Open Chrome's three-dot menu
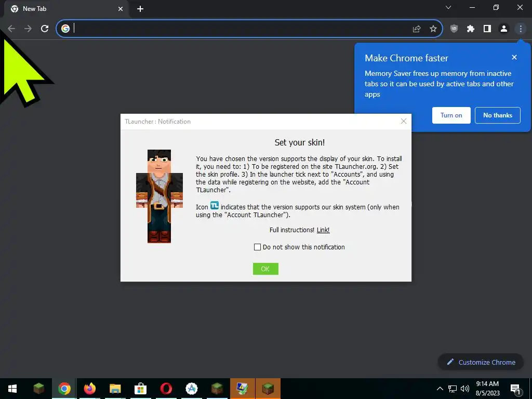Image resolution: width=532 pixels, height=399 pixels. [x=521, y=29]
